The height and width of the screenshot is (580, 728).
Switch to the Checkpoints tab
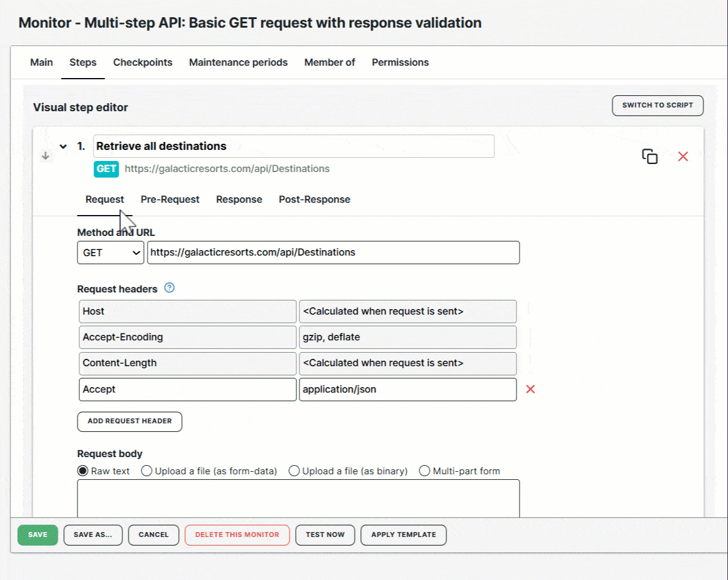pos(143,62)
